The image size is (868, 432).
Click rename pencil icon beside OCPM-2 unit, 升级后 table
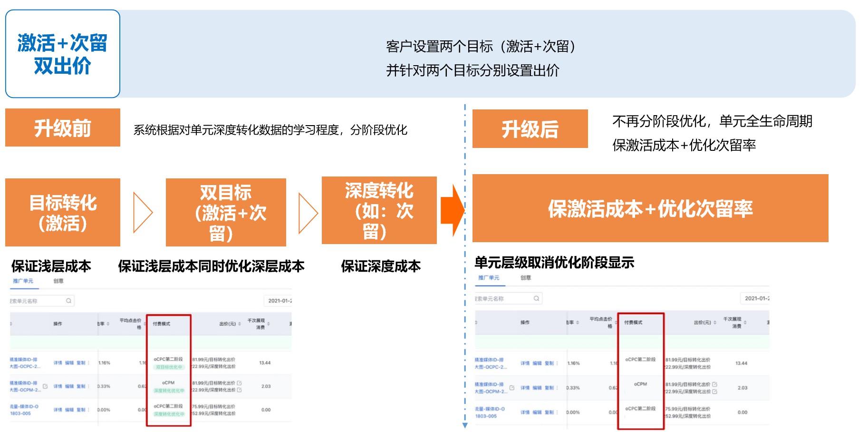(x=512, y=388)
